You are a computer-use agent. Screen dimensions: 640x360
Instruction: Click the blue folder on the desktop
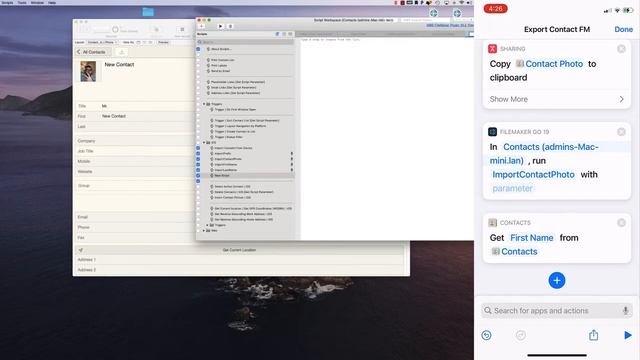[x=148, y=12]
